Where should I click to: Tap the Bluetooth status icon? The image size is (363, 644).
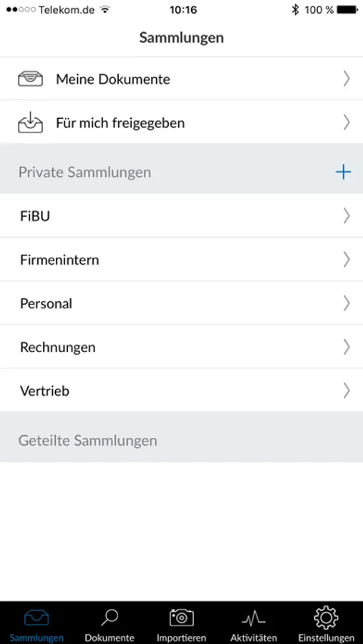[295, 10]
